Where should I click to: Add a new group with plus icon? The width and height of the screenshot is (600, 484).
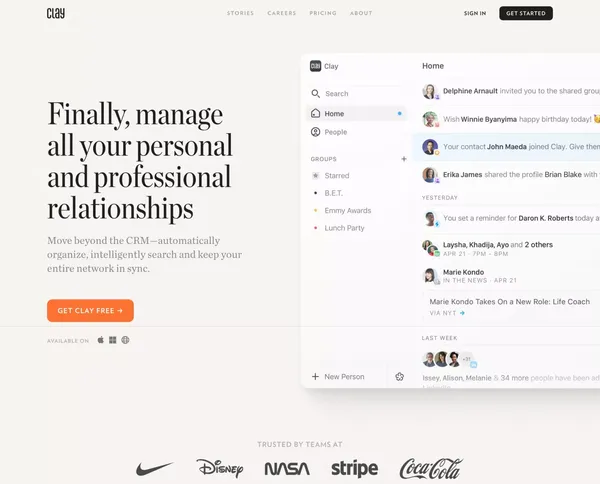404,159
